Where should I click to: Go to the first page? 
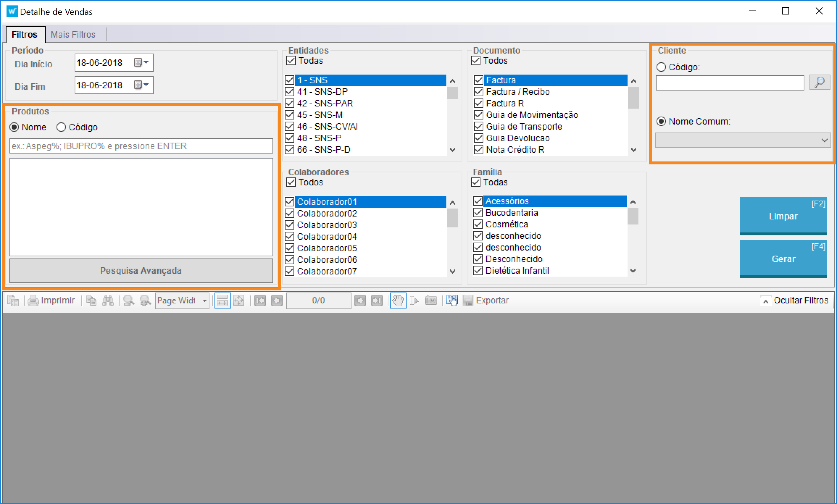[260, 301]
